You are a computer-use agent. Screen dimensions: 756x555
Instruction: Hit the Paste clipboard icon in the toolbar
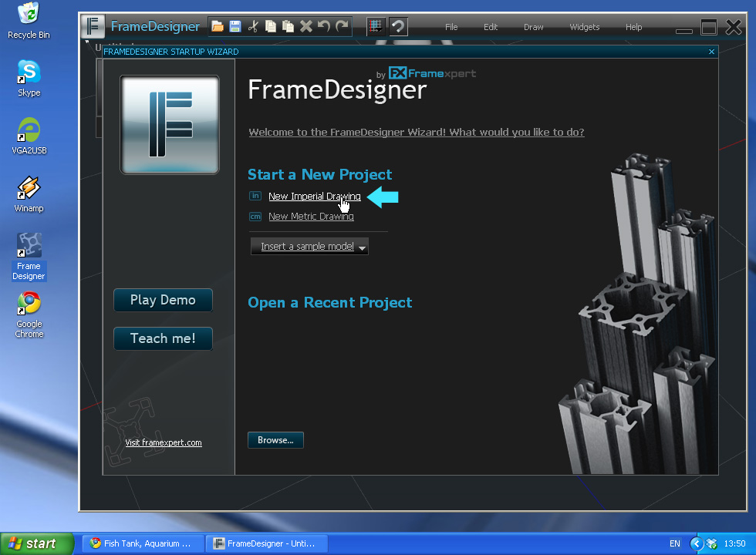click(x=289, y=26)
